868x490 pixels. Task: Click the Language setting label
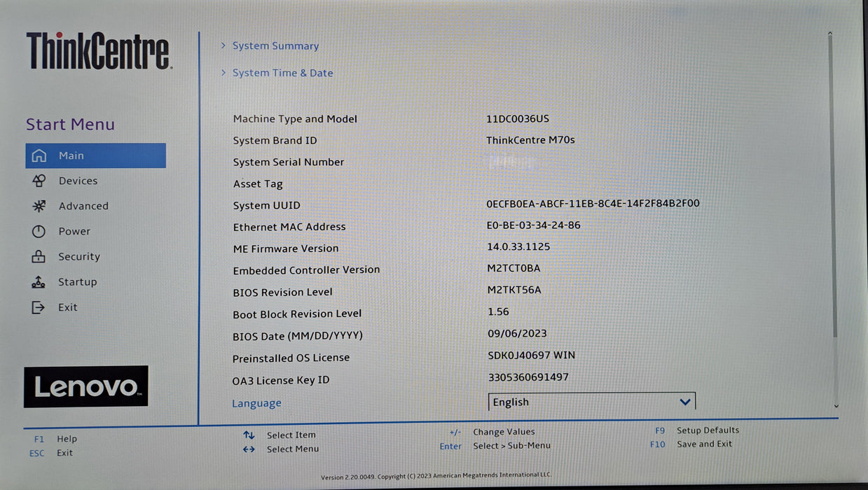tap(256, 403)
